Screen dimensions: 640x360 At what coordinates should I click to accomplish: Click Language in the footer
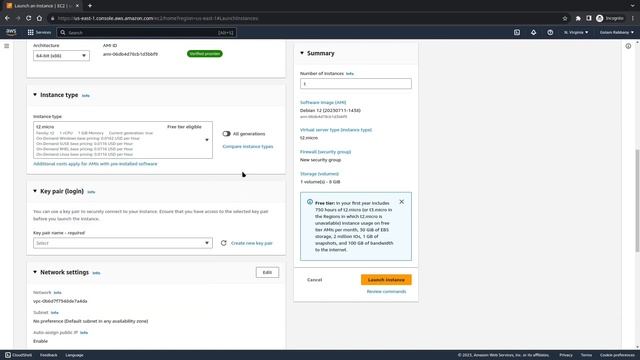click(x=74, y=355)
